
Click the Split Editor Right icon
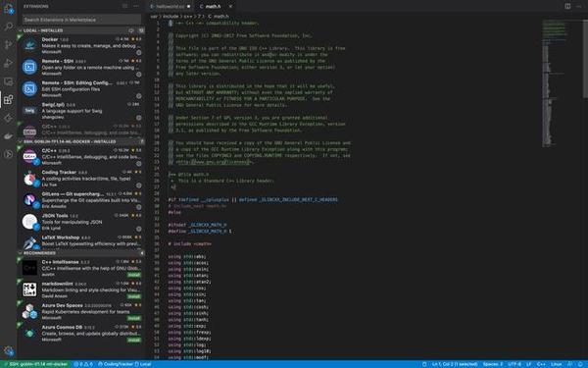[567, 6]
